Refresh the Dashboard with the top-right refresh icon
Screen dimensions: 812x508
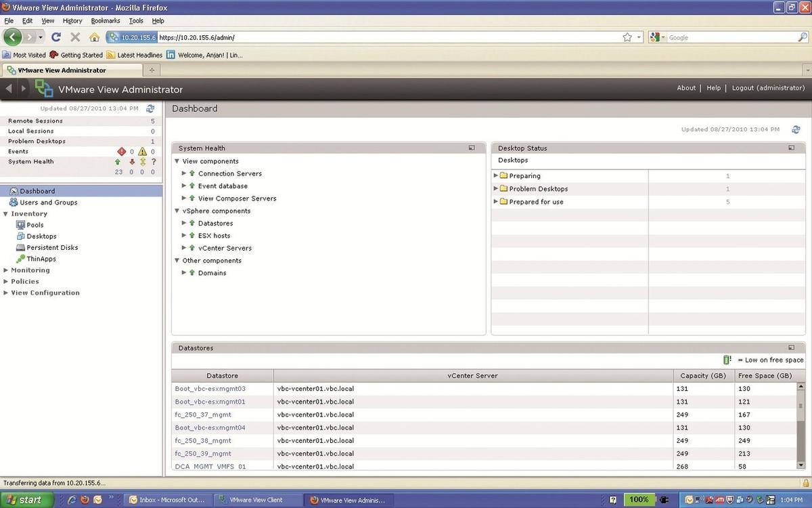(x=796, y=129)
